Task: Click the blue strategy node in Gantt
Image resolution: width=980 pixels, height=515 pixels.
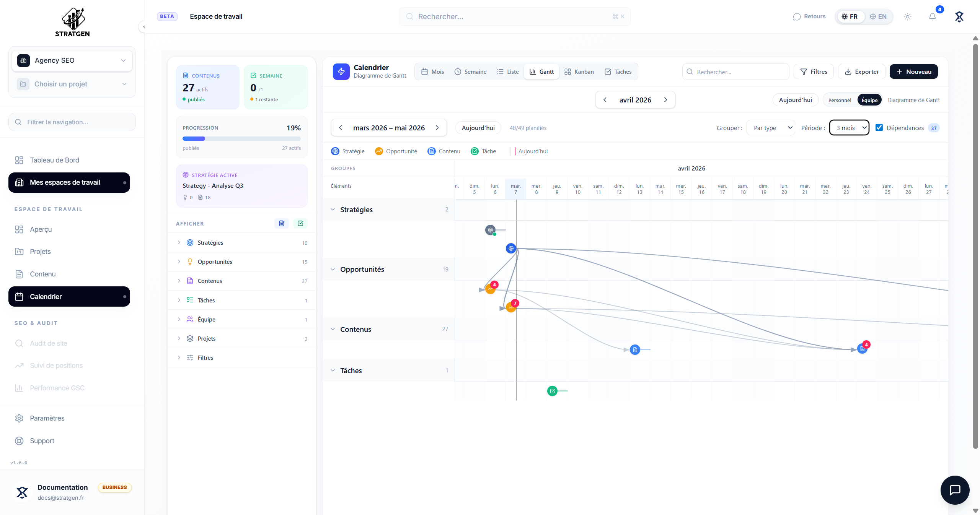Action: (x=511, y=249)
